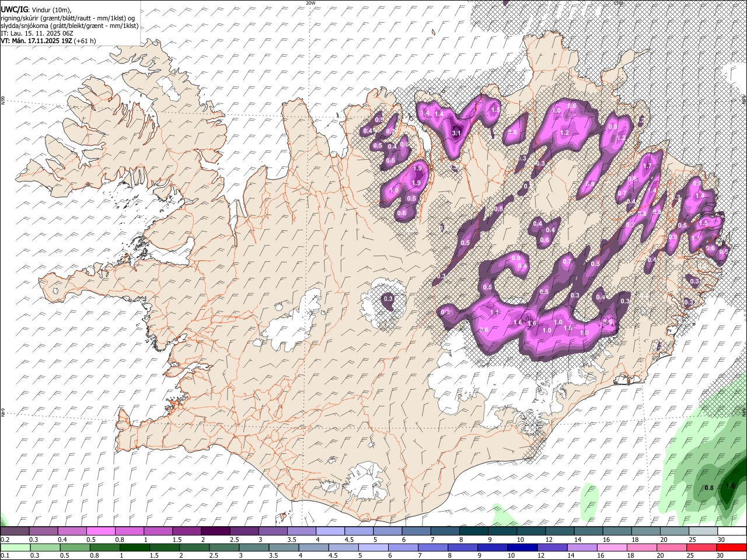Select the dark teal 8–9 swatch in upper legend
The width and height of the screenshot is (747, 560).
pyautogui.click(x=473, y=531)
